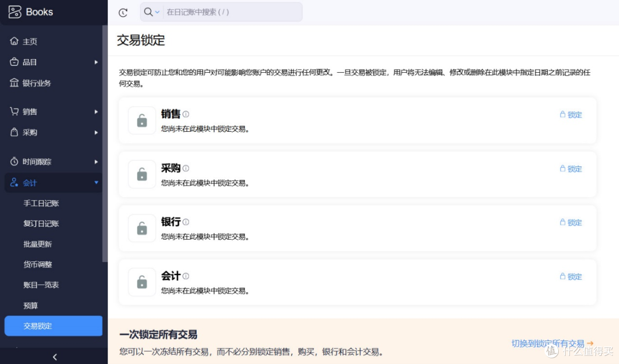Lock 采购 transactions with 锁定 link
Image resolution: width=619 pixels, height=364 pixels.
(x=571, y=169)
